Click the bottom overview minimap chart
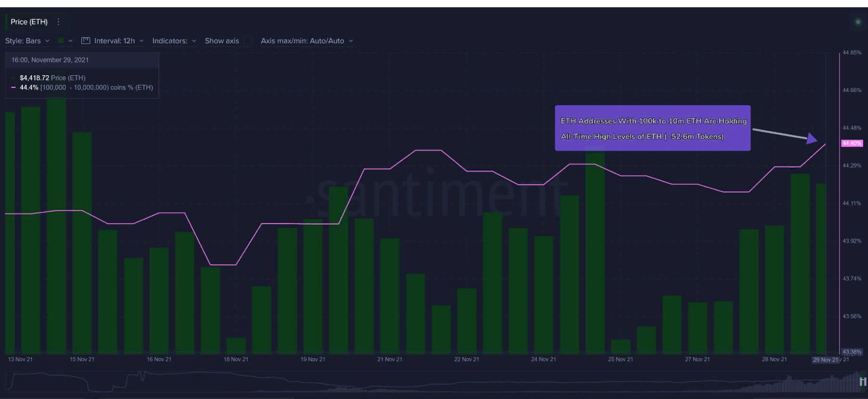The width and height of the screenshot is (868, 399). click(x=422, y=383)
